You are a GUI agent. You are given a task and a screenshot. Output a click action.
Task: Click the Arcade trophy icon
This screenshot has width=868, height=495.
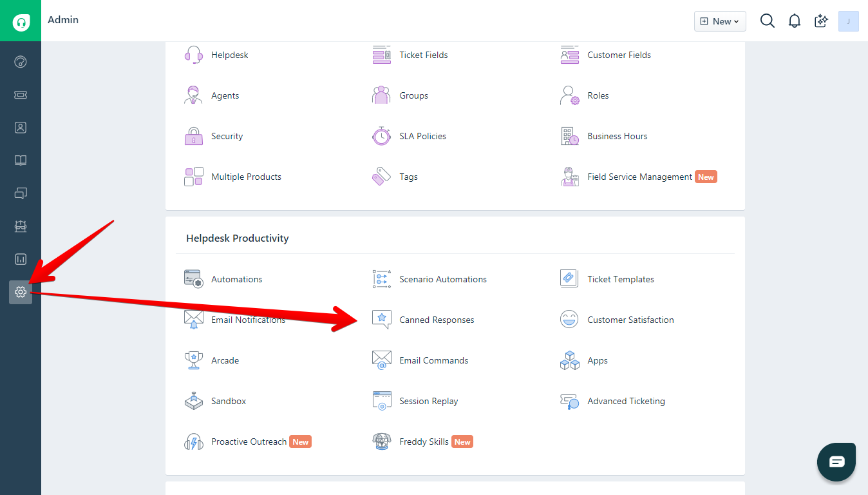click(194, 360)
